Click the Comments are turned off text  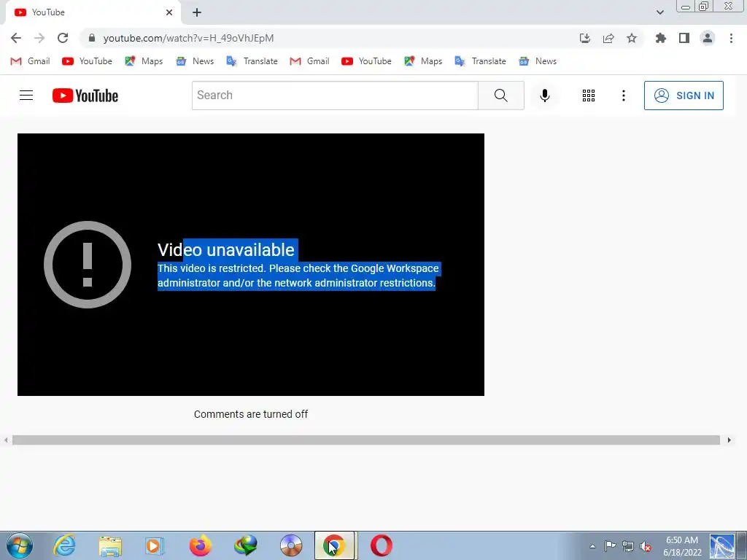[251, 414]
